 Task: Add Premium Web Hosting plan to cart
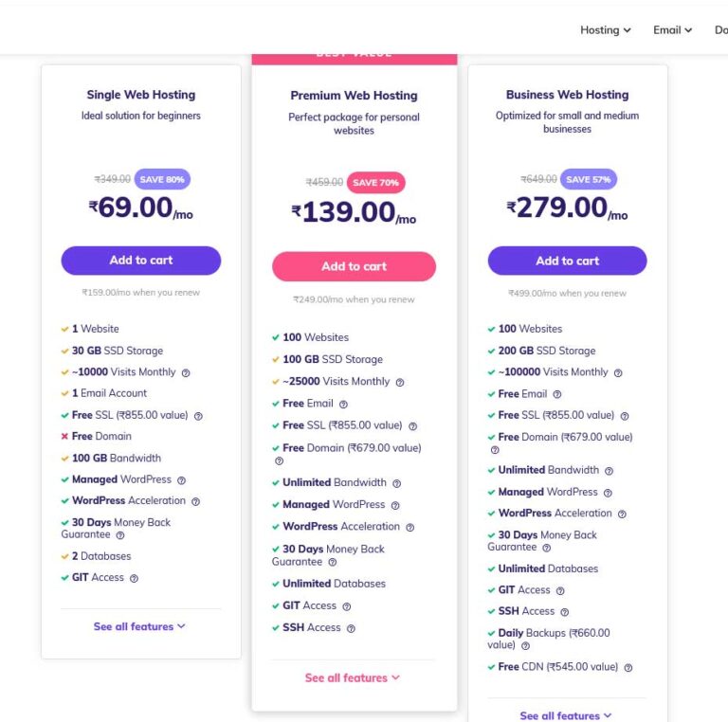click(x=354, y=266)
